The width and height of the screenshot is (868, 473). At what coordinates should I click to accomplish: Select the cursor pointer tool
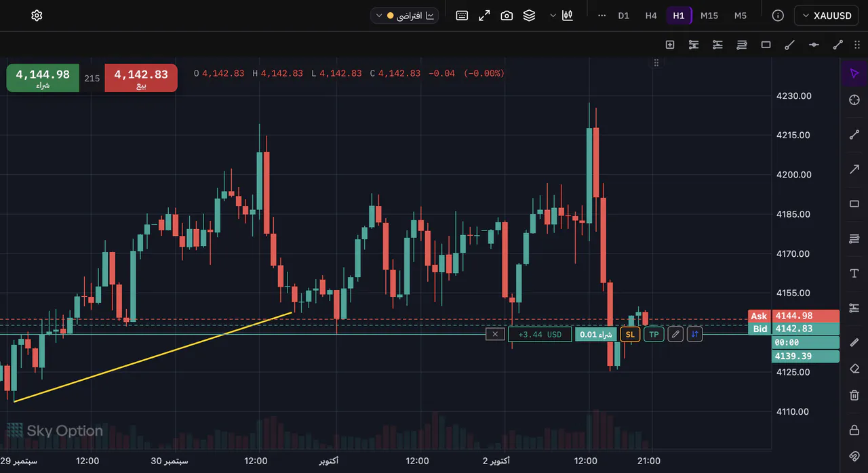coord(854,73)
